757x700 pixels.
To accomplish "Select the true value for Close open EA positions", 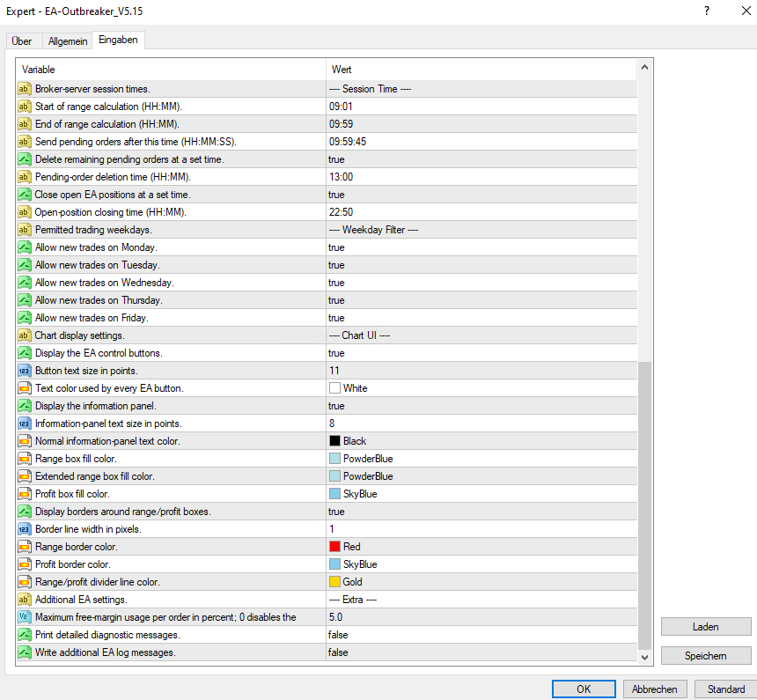I will (336, 195).
